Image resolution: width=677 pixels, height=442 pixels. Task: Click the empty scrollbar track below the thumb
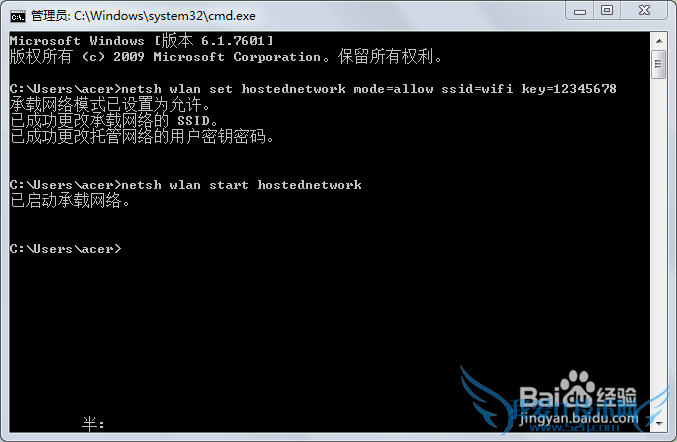[x=658, y=246]
